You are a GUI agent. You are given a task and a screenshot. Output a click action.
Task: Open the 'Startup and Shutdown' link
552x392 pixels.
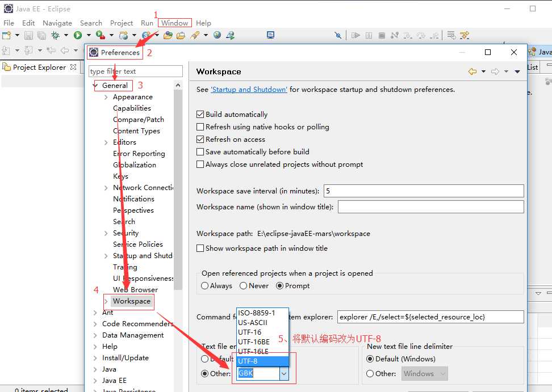[x=249, y=89]
